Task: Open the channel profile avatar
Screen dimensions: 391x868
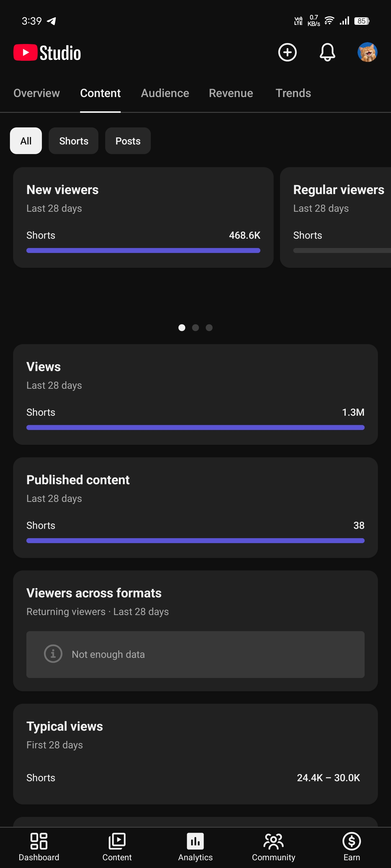Action: tap(367, 52)
